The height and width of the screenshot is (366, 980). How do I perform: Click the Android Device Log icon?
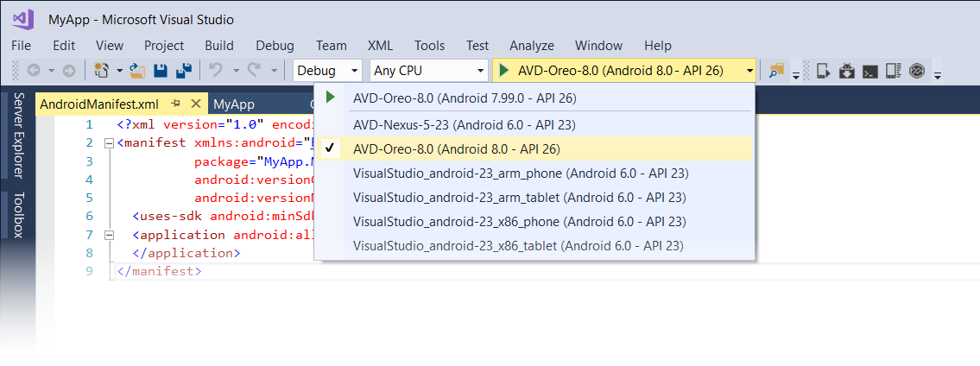point(893,71)
